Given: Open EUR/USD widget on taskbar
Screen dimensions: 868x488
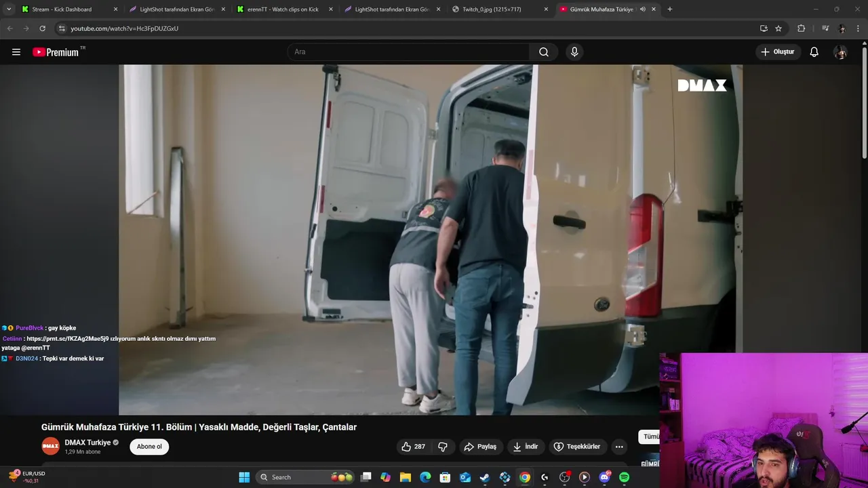Looking at the screenshot, I should [27, 477].
